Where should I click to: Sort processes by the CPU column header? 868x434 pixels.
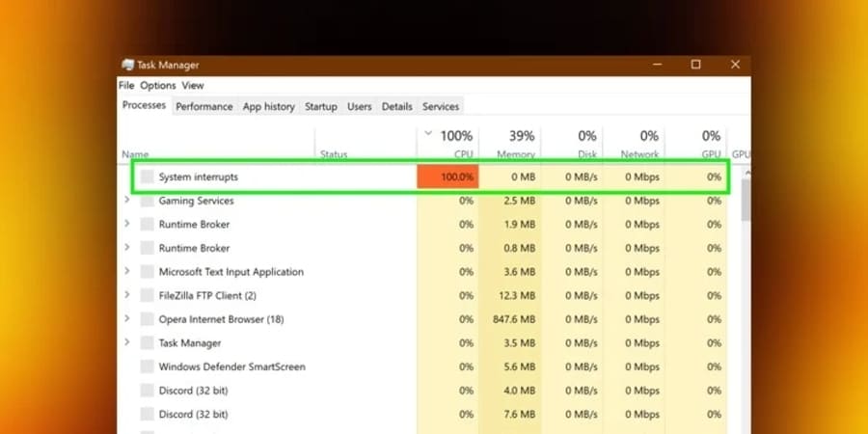point(448,144)
